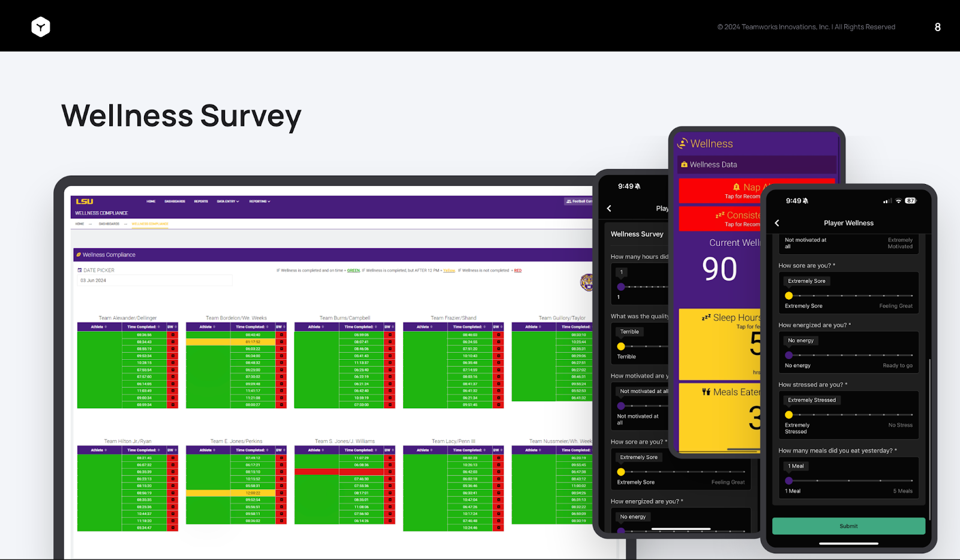Click the Wellness Data lock icon

tap(684, 164)
